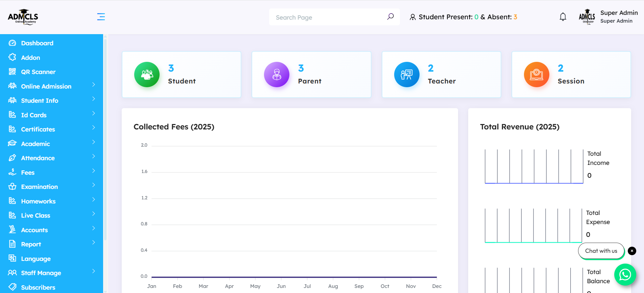
Task: Open QR Scanner from sidebar
Action: click(38, 72)
